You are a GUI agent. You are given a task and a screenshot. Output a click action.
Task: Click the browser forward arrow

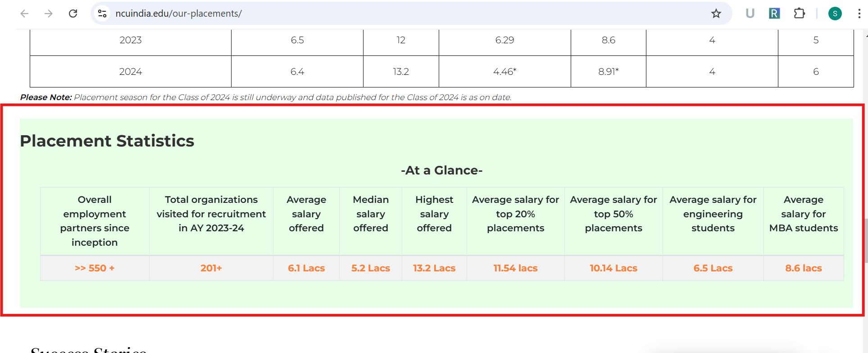(49, 14)
